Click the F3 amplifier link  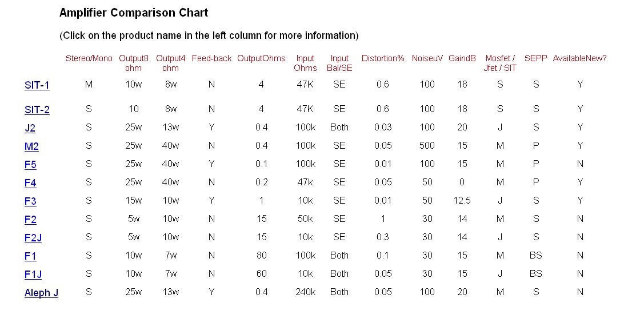coord(30,201)
